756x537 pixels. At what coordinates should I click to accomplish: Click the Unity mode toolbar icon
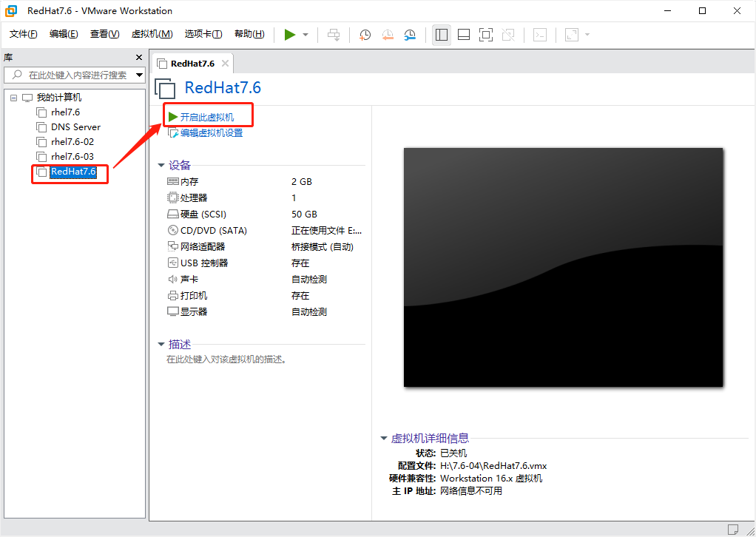[508, 35]
